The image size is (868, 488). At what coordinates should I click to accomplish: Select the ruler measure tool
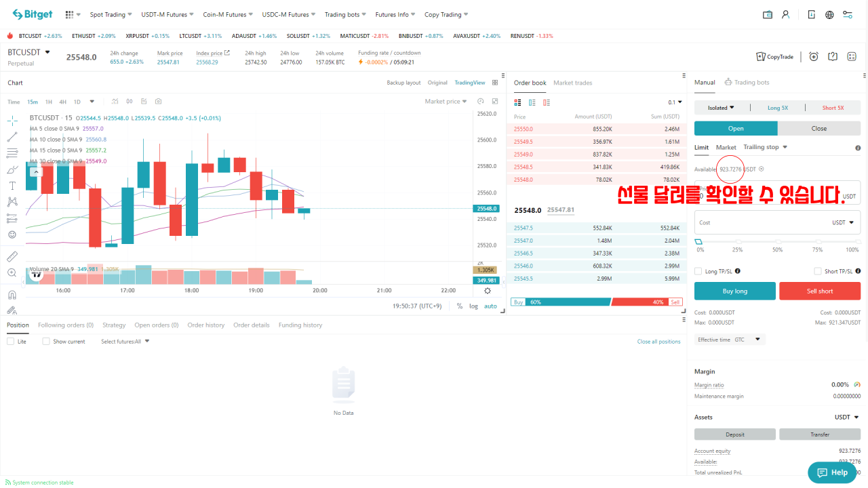pos(12,257)
